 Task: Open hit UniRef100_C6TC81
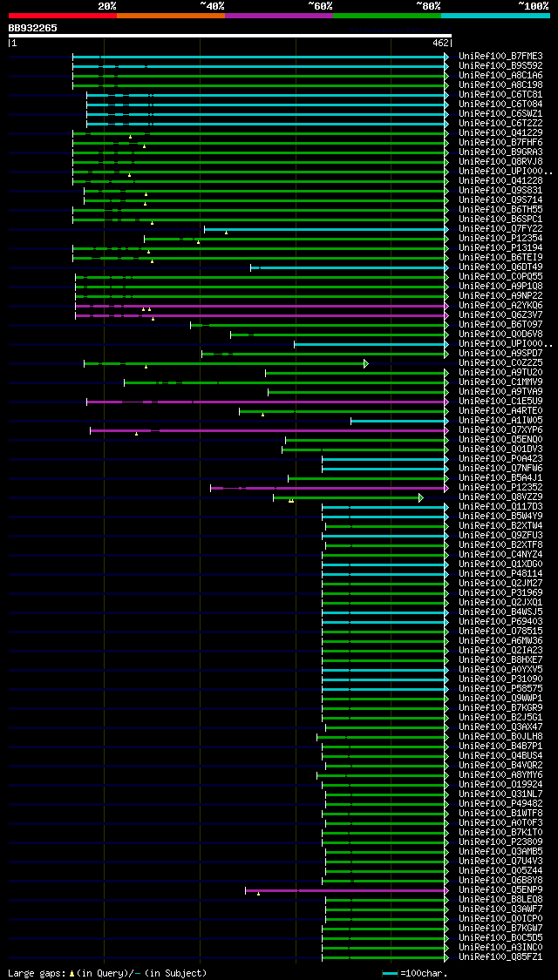[x=500, y=94]
